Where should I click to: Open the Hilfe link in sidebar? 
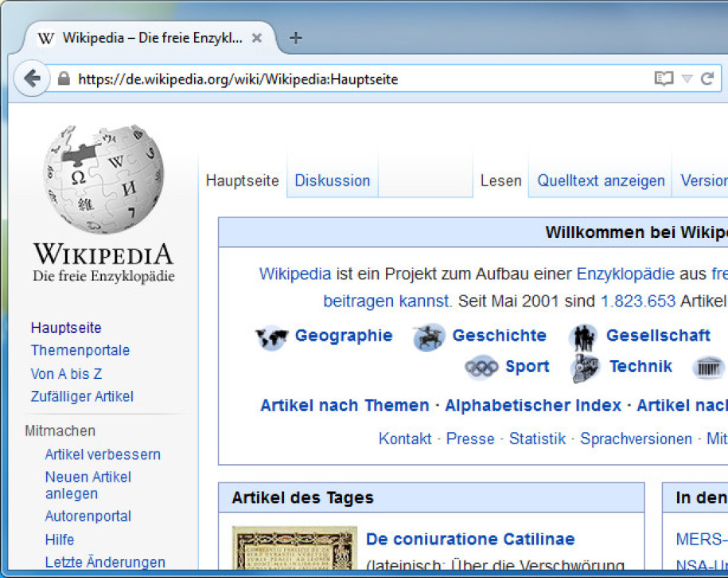coord(60,540)
